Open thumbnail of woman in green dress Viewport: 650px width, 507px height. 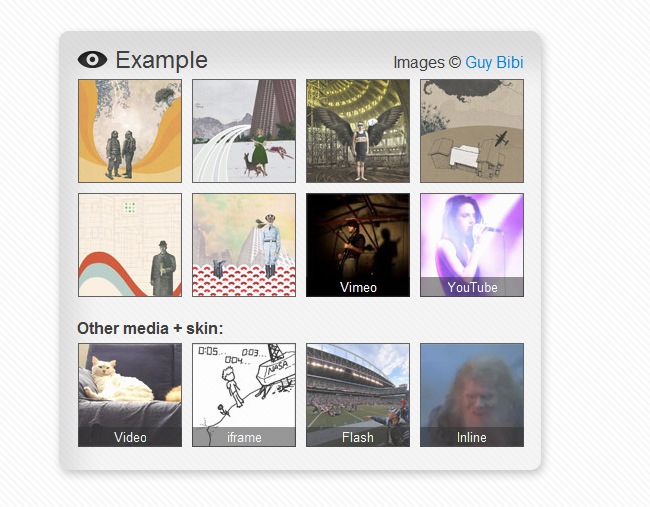[244, 131]
